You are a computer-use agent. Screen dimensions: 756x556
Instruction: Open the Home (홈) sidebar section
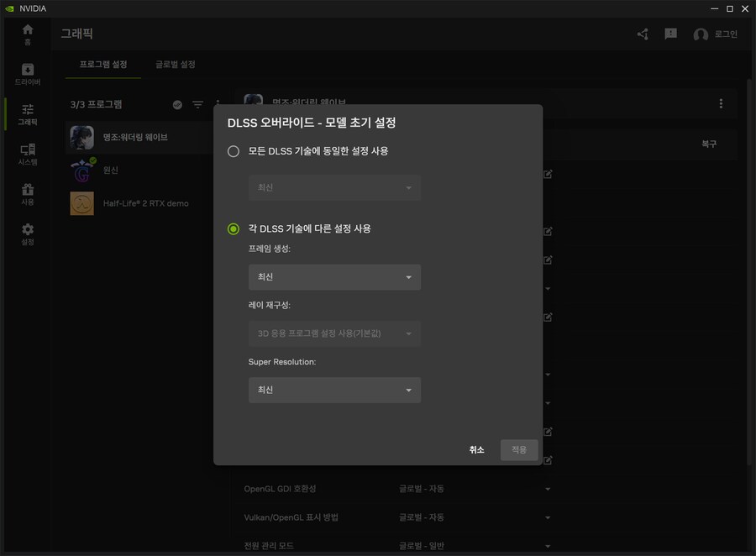[28, 34]
